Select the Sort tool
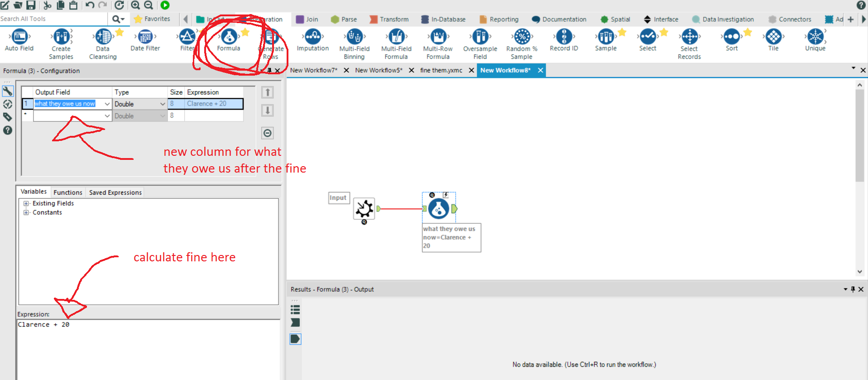Viewport: 868px width, 380px height. 732,40
